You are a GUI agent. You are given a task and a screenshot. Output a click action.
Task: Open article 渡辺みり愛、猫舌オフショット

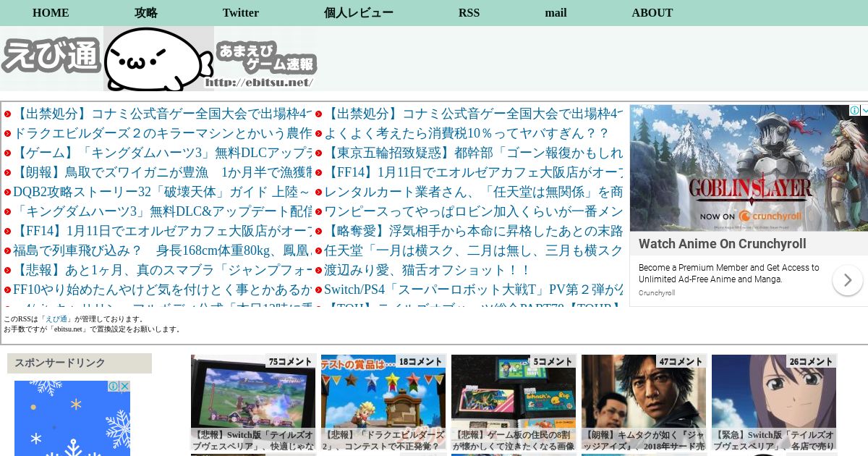click(x=427, y=270)
